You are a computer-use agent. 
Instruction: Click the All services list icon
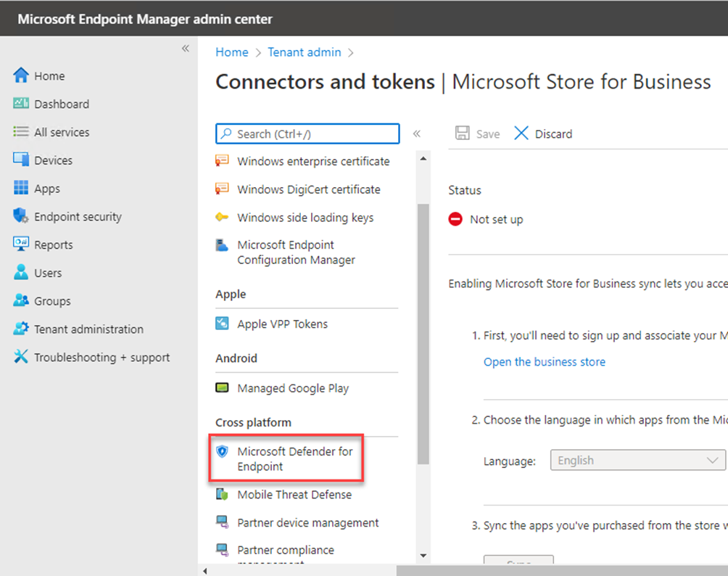pos(21,132)
